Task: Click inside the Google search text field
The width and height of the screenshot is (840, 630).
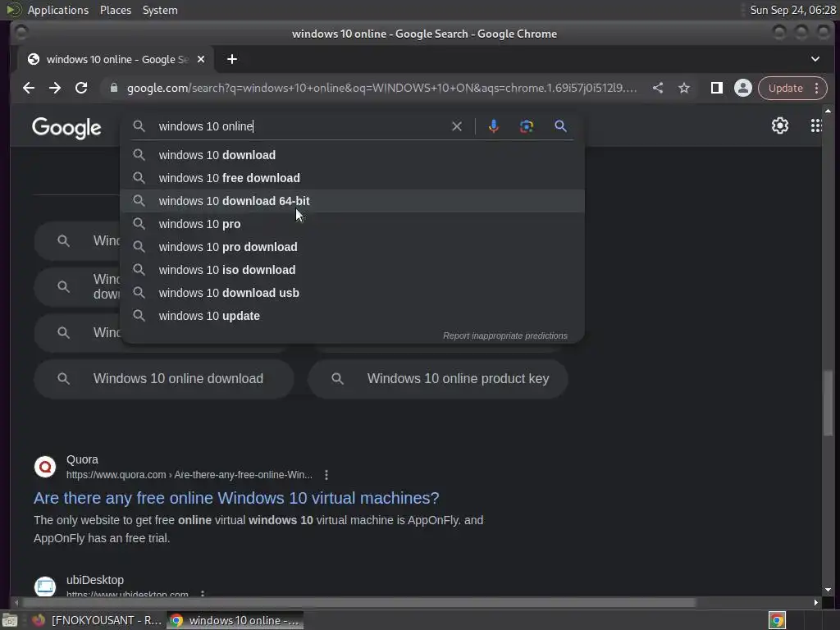Action: click(300, 126)
